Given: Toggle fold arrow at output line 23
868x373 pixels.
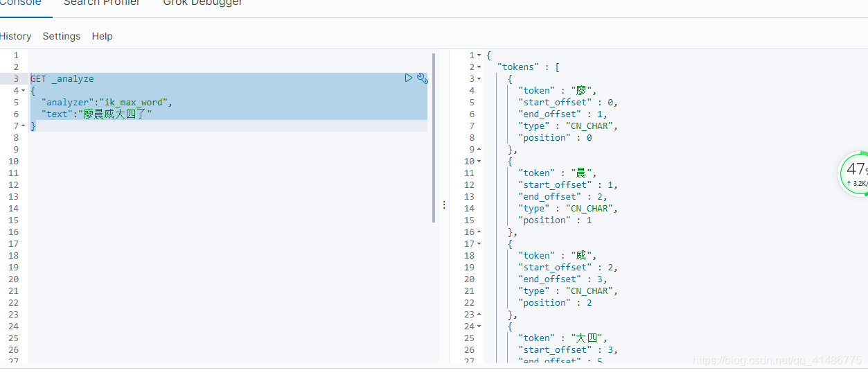Looking at the screenshot, I should click(479, 315).
